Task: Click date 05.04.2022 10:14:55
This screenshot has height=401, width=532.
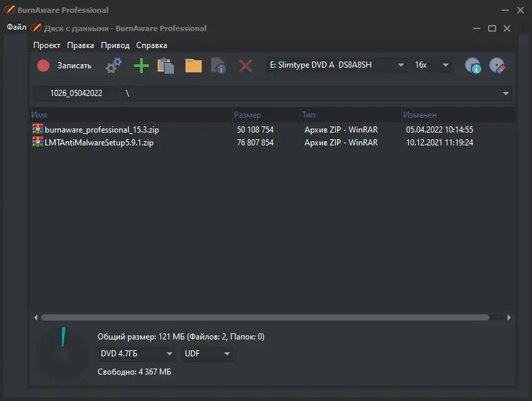Action: [x=439, y=130]
